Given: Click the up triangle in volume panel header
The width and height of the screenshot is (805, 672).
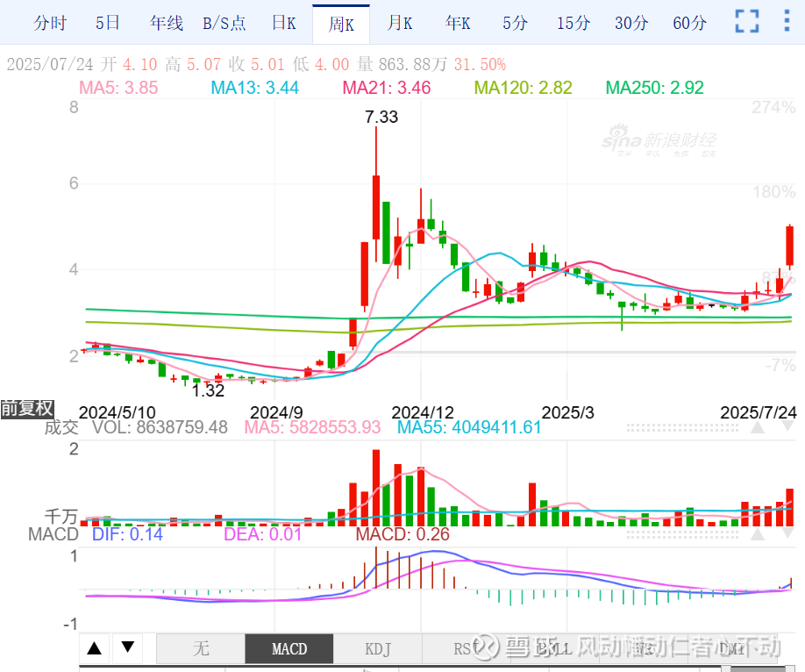Looking at the screenshot, I should (x=758, y=427).
